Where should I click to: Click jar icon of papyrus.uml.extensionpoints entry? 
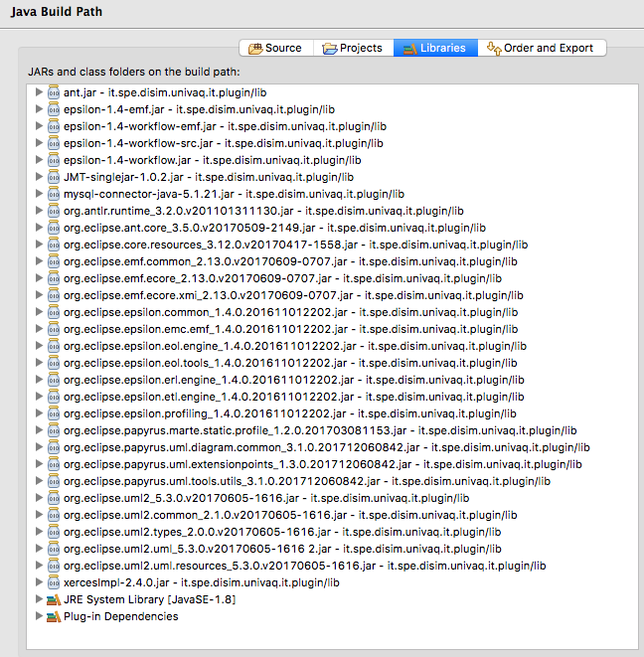[x=54, y=464]
